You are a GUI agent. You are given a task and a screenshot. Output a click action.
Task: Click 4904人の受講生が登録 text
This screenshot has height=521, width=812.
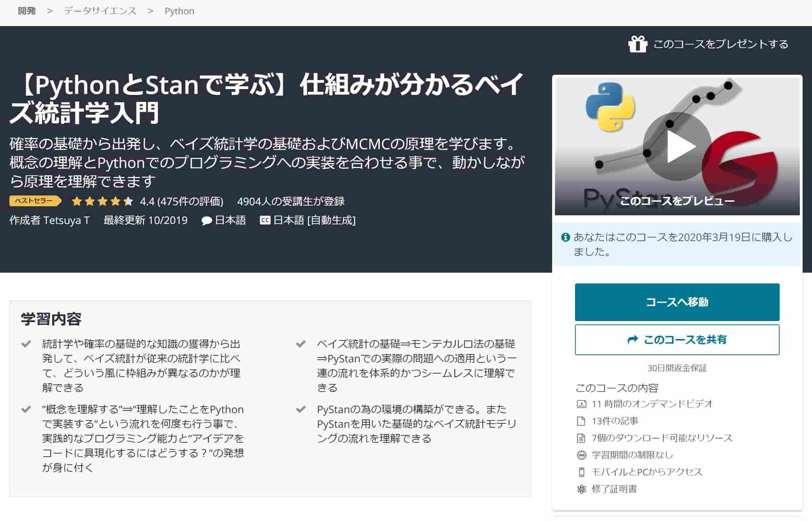click(291, 201)
